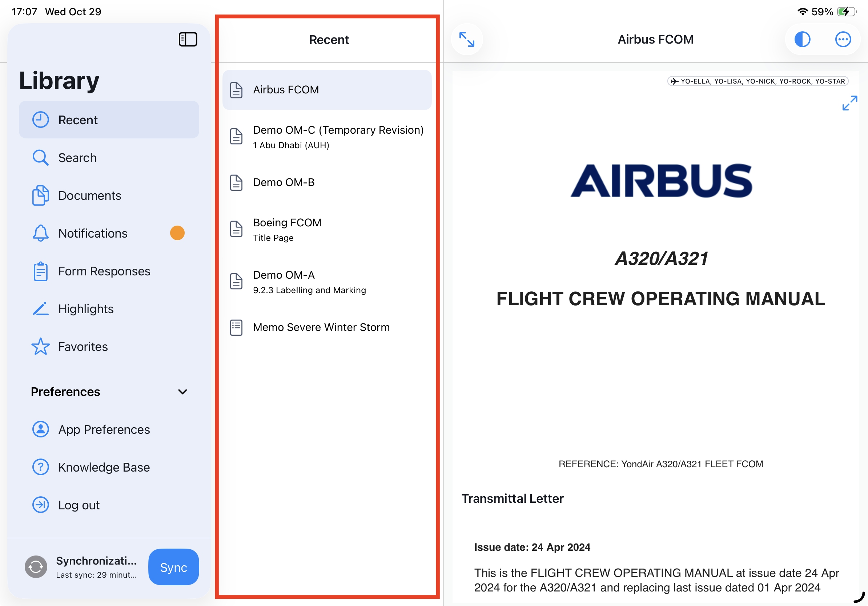Screen dimensions: 868x606
Task: Toggle the sidebar panel icon
Action: [188, 39]
